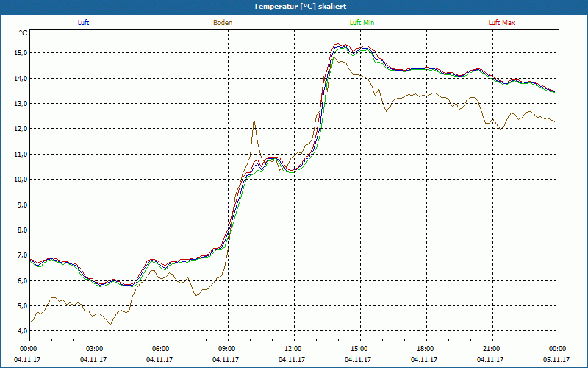Image resolution: width=588 pixels, height=368 pixels.
Task: Click the °C unit label on the y-axis
Action: coord(24,33)
